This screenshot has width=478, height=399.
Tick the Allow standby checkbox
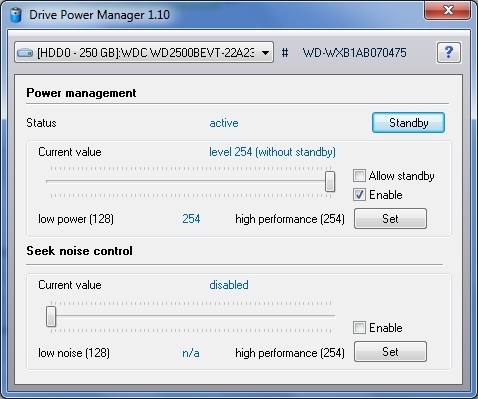click(359, 176)
